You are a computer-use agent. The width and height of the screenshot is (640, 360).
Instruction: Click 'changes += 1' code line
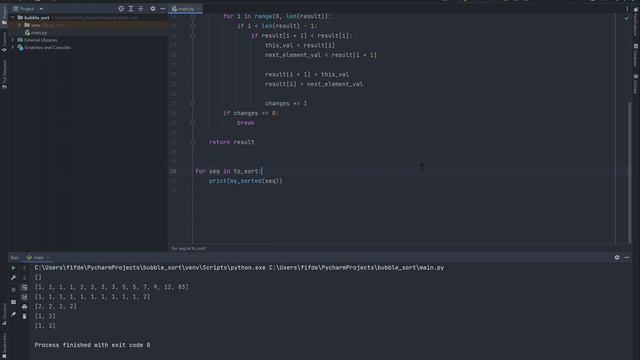point(286,104)
